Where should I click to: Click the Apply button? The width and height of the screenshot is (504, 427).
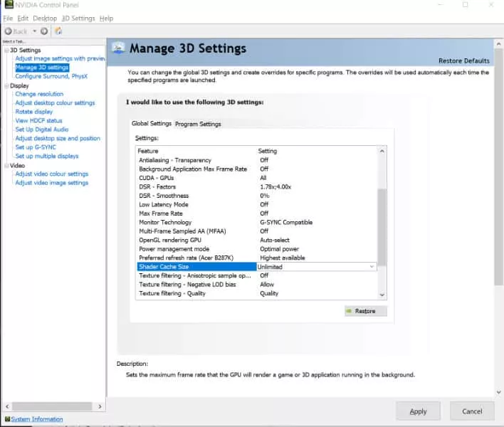pos(418,411)
